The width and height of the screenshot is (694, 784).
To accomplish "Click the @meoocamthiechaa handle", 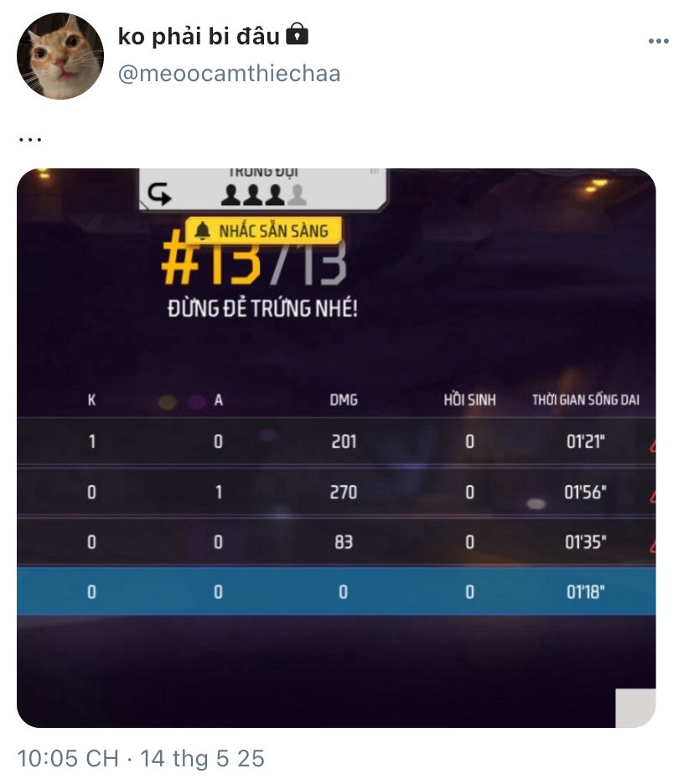I will tap(229, 74).
